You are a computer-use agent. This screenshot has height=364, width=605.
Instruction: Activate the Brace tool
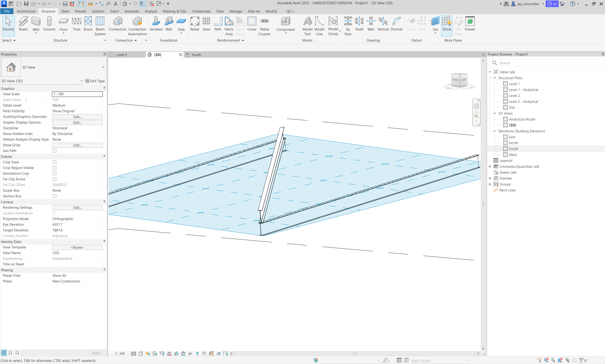click(x=88, y=24)
